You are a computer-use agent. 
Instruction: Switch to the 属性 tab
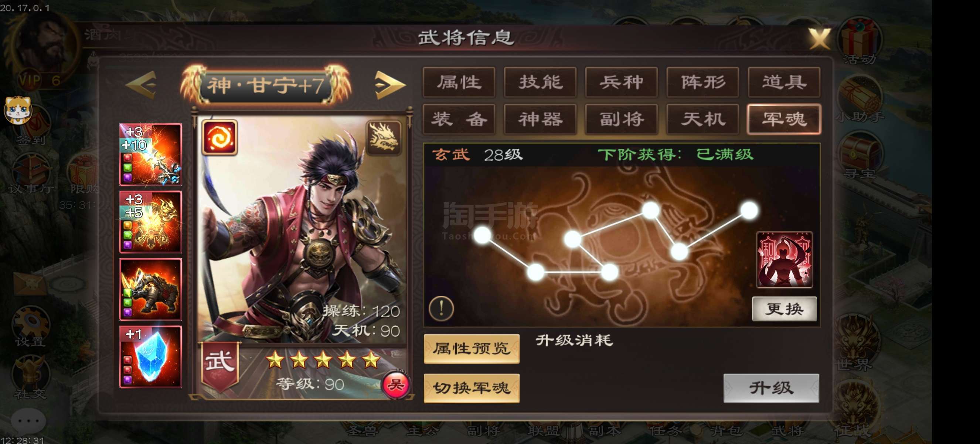(459, 82)
